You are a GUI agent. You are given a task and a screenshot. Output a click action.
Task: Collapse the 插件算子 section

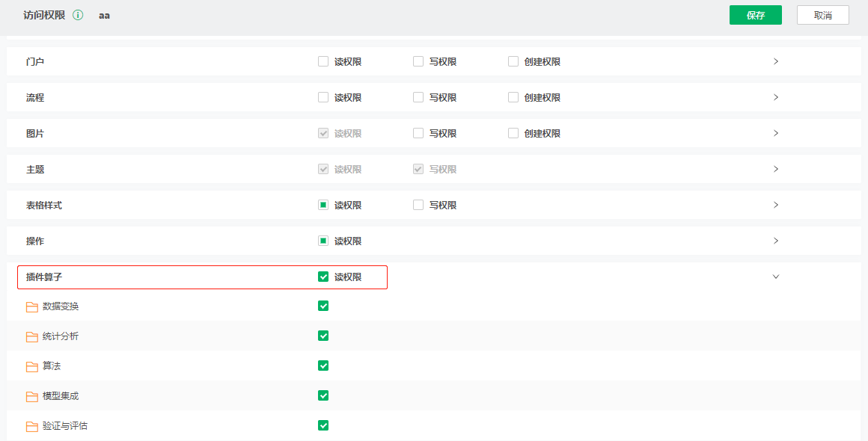click(776, 276)
